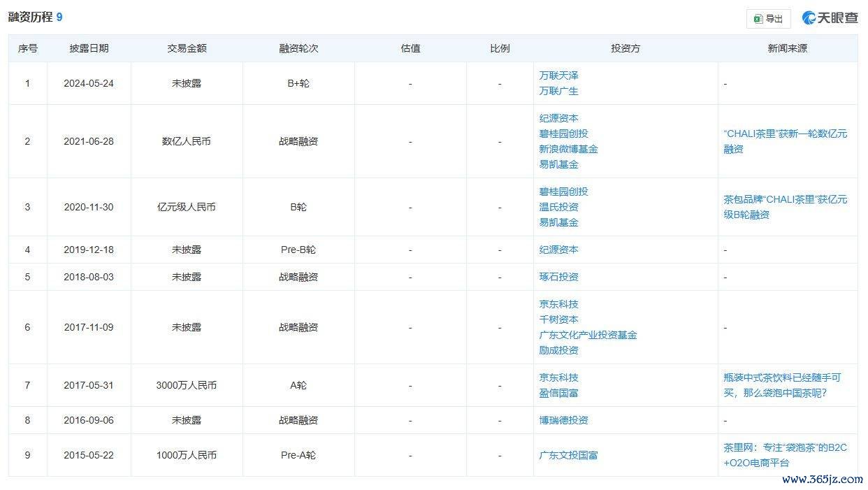Open investor link 广东文化产业投资基金
868x490 pixels.
[588, 335]
